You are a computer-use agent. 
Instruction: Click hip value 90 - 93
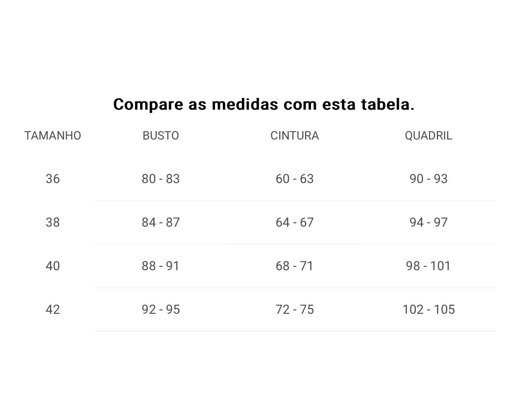pos(428,179)
